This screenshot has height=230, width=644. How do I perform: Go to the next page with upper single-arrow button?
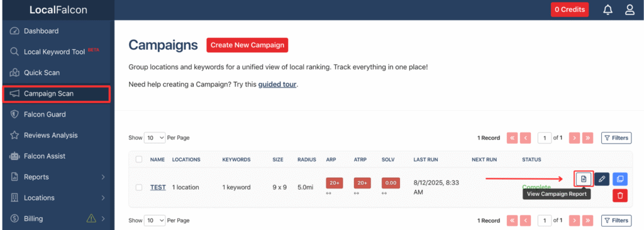pyautogui.click(x=575, y=138)
